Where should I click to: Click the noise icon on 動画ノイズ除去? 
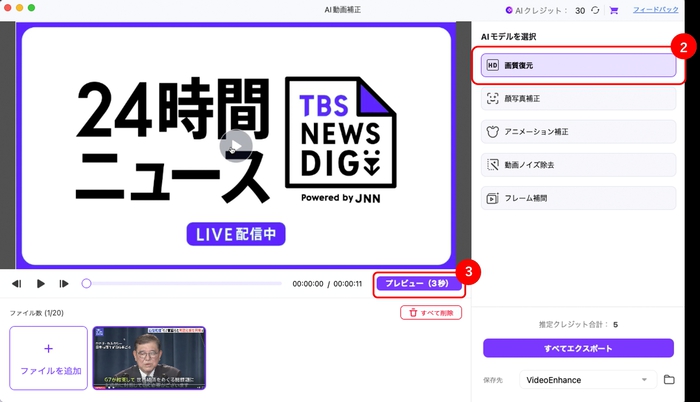492,165
